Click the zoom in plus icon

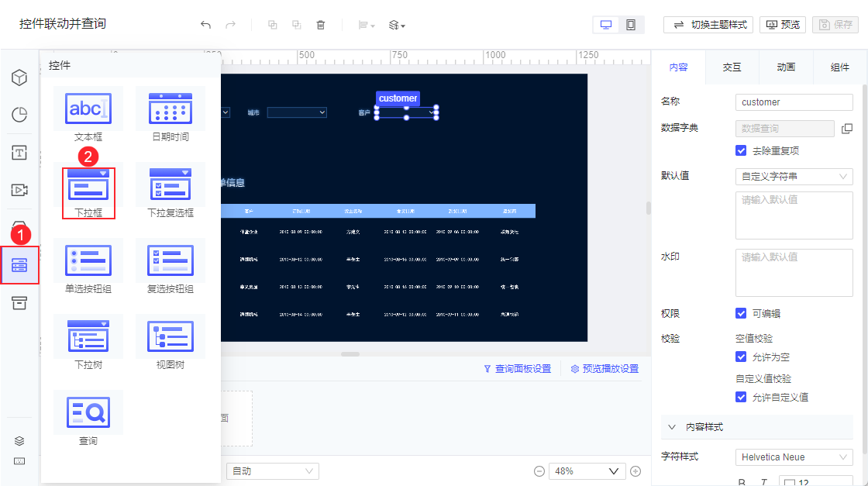point(635,471)
